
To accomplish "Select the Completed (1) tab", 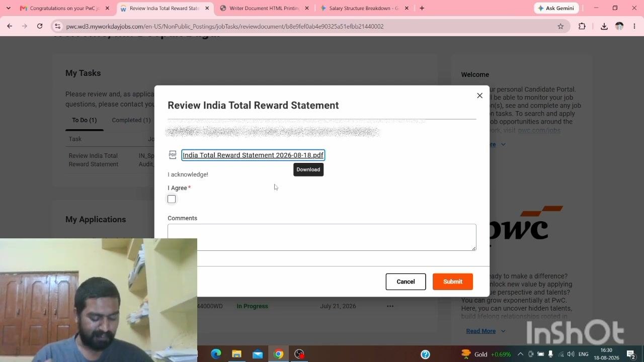I will 131,120.
